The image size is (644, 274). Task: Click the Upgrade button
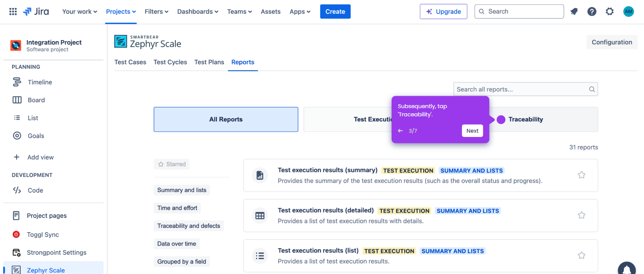click(x=444, y=12)
